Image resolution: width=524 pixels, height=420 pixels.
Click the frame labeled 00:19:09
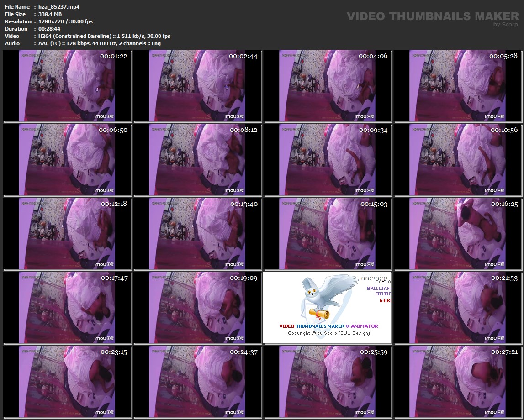tap(197, 308)
